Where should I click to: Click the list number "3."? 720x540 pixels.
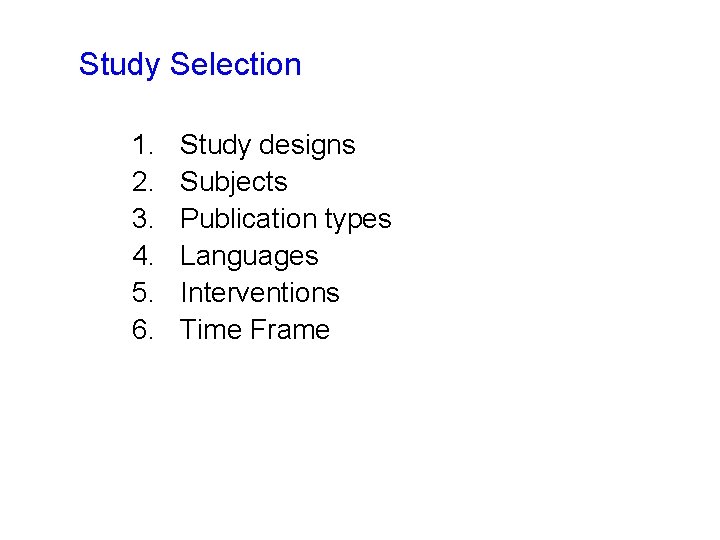click(x=143, y=218)
